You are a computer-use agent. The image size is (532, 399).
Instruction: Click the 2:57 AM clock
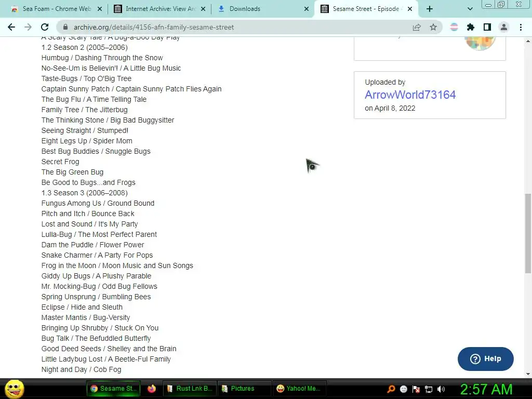pyautogui.click(x=486, y=389)
